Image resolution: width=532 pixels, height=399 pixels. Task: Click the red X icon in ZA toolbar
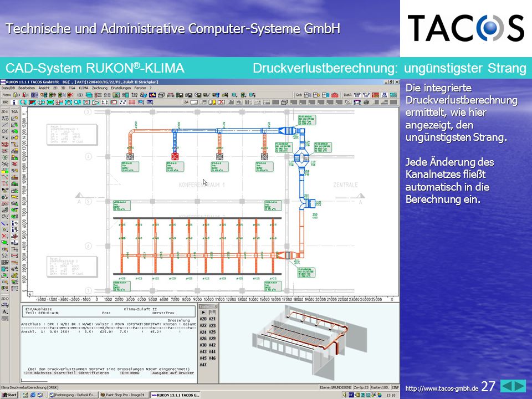pyautogui.click(x=221, y=102)
